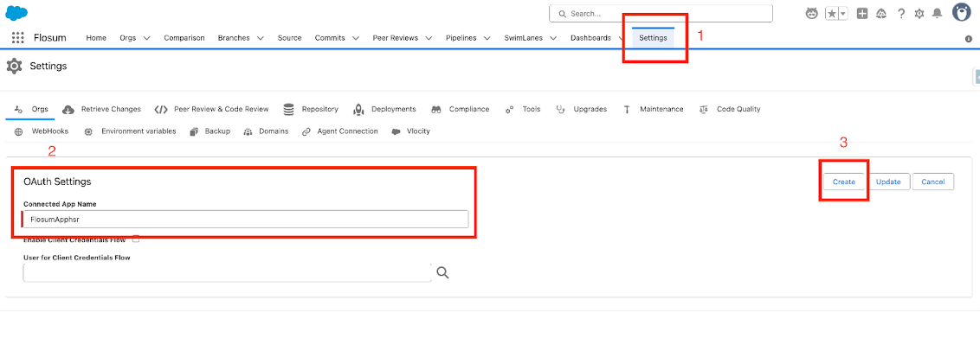The height and width of the screenshot is (351, 980).
Task: Open the Compliance settings tab
Action: point(460,109)
